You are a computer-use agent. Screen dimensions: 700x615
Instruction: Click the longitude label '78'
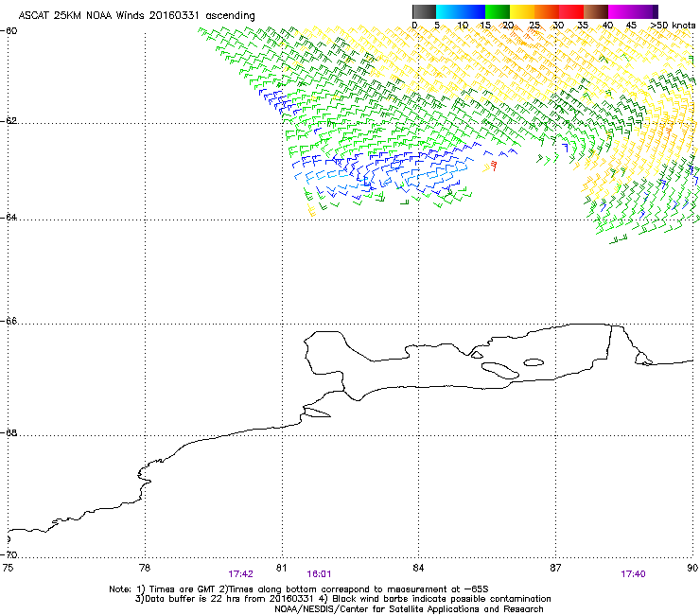coord(145,568)
